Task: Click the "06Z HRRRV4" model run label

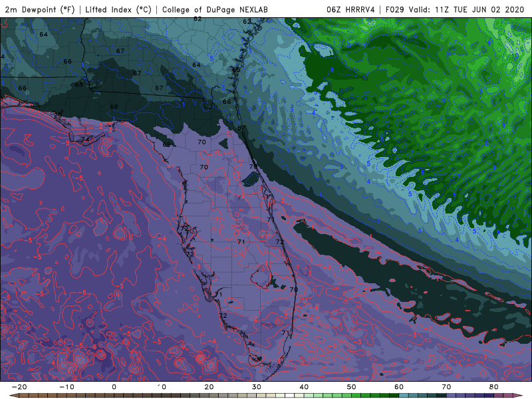Action: [351, 9]
